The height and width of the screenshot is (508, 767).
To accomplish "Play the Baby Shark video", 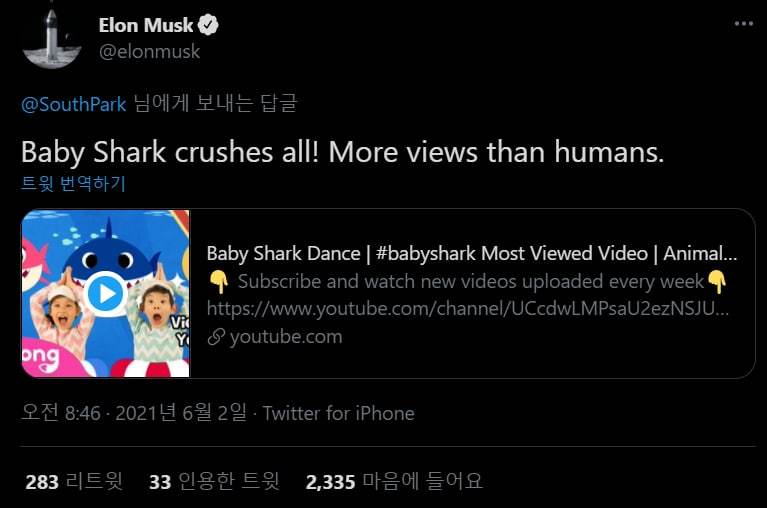I will [105, 293].
